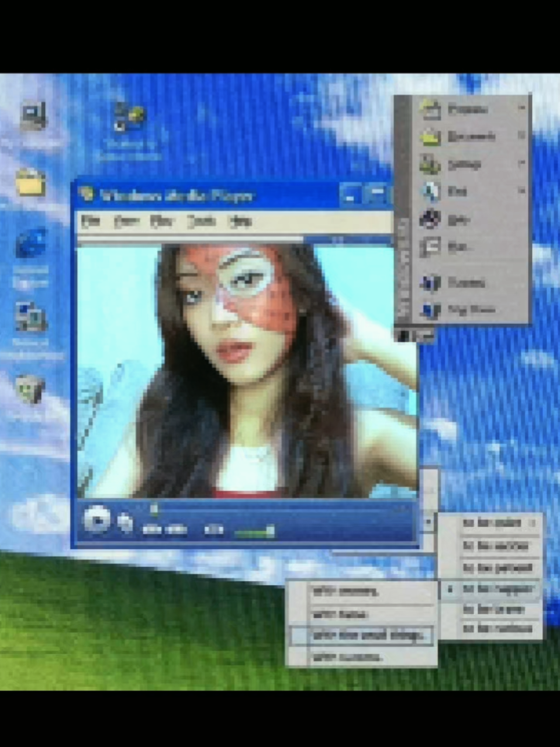Choose highlighted "with the small things." item
The image size is (560, 747).
[x=362, y=635]
